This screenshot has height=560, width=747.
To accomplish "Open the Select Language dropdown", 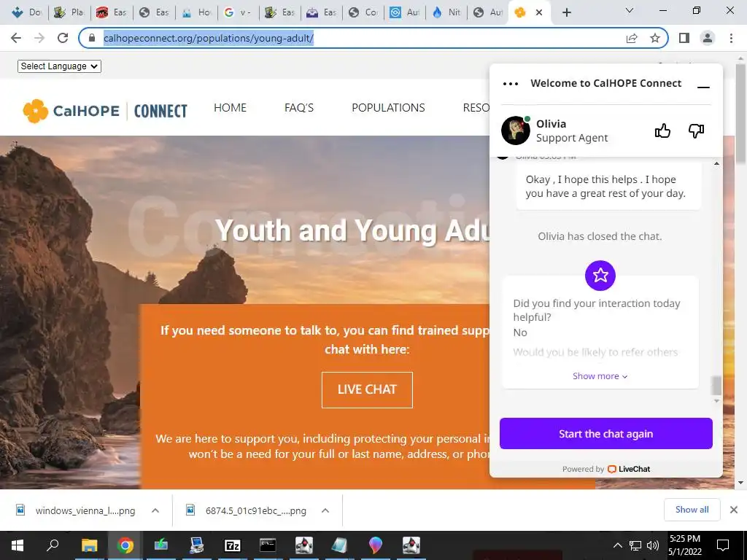I will click(59, 66).
